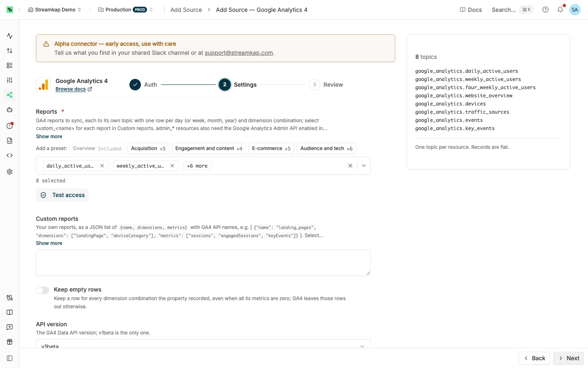The width and height of the screenshot is (588, 368).
Task: Add the E-commerce +5 preset
Action: [x=271, y=148]
